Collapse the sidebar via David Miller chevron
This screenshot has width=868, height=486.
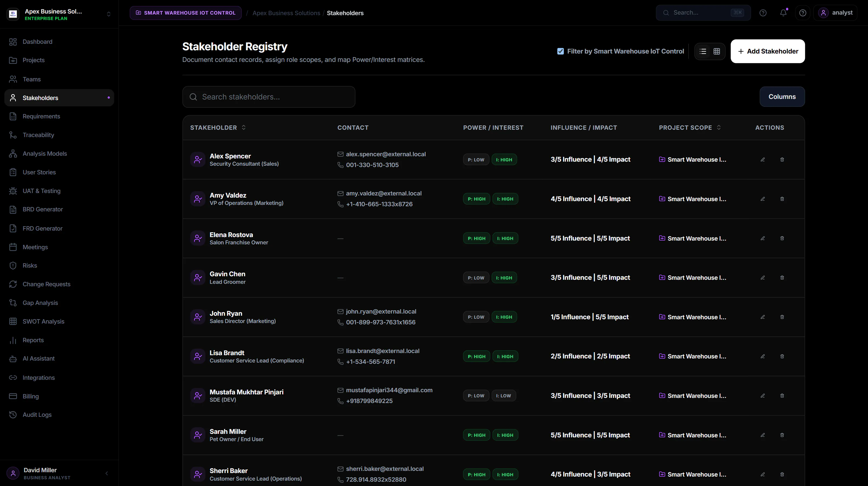tap(107, 473)
